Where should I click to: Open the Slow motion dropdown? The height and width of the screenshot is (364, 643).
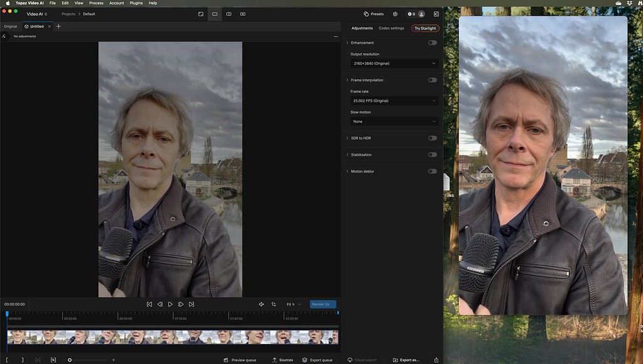click(394, 121)
